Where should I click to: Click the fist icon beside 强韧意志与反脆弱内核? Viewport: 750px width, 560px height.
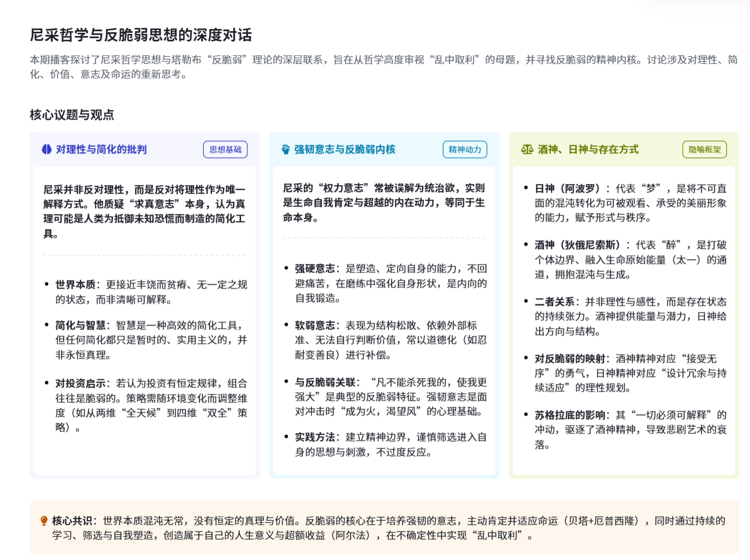click(x=286, y=149)
